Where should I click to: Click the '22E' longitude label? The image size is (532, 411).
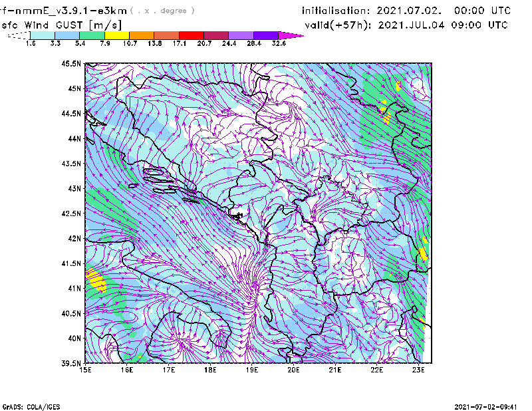376,370
